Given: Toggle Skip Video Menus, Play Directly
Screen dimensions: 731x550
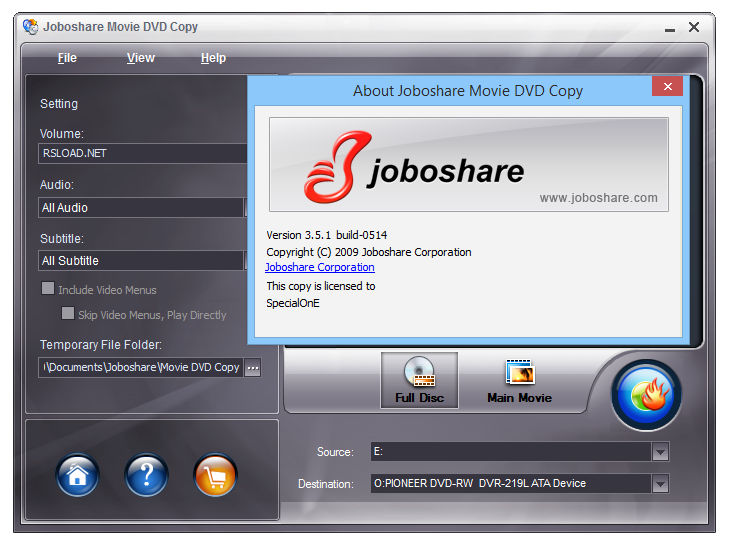Looking at the screenshot, I should coord(68,313).
